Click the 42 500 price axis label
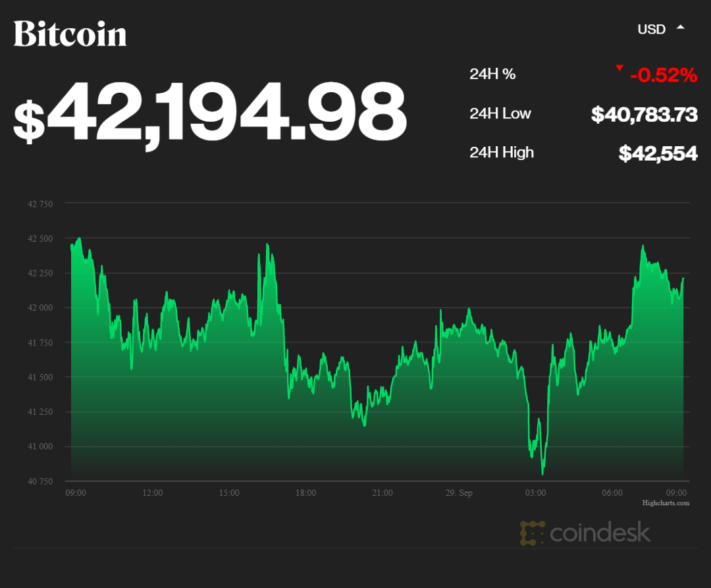Viewport: 711px width, 588px height. [x=40, y=238]
